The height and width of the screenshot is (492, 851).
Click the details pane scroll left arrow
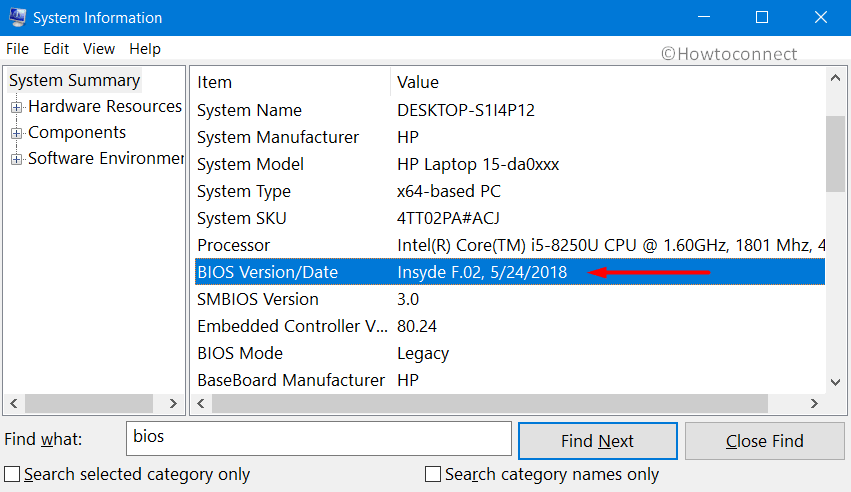pos(201,403)
